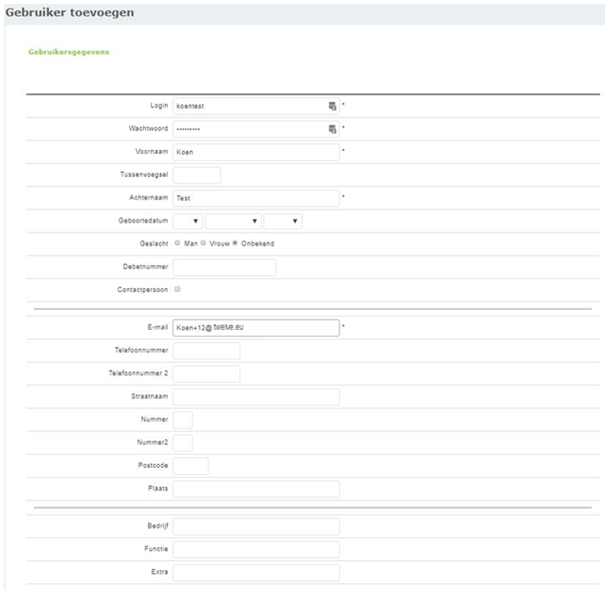Open the Geboortedatum month dropdown
This screenshot has height=594, width=609.
(x=233, y=221)
